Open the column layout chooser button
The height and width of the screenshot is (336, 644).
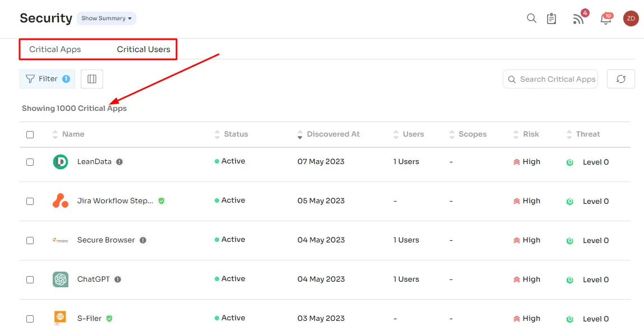pyautogui.click(x=92, y=79)
